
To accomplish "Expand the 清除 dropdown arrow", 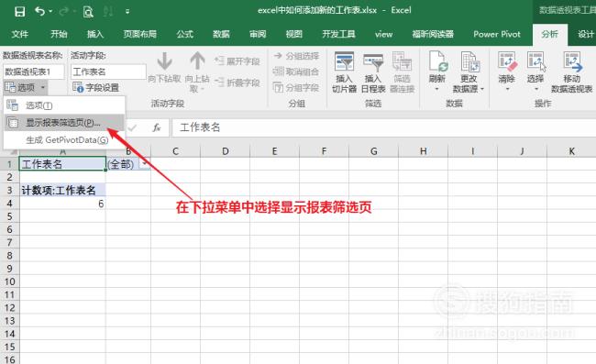I will [507, 89].
